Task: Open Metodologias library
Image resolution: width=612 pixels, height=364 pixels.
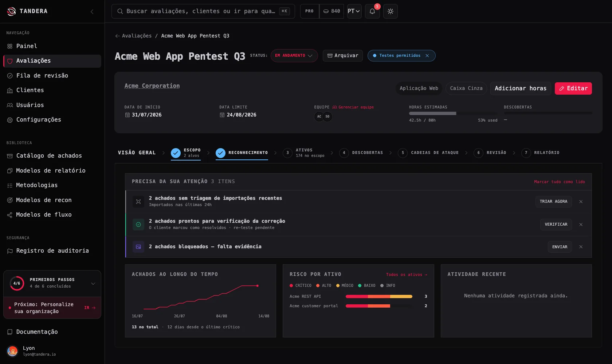Action: (52, 185)
